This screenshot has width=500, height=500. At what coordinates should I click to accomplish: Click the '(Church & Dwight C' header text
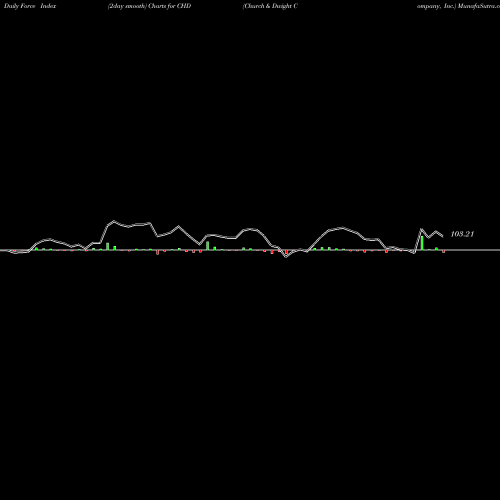(270, 6)
